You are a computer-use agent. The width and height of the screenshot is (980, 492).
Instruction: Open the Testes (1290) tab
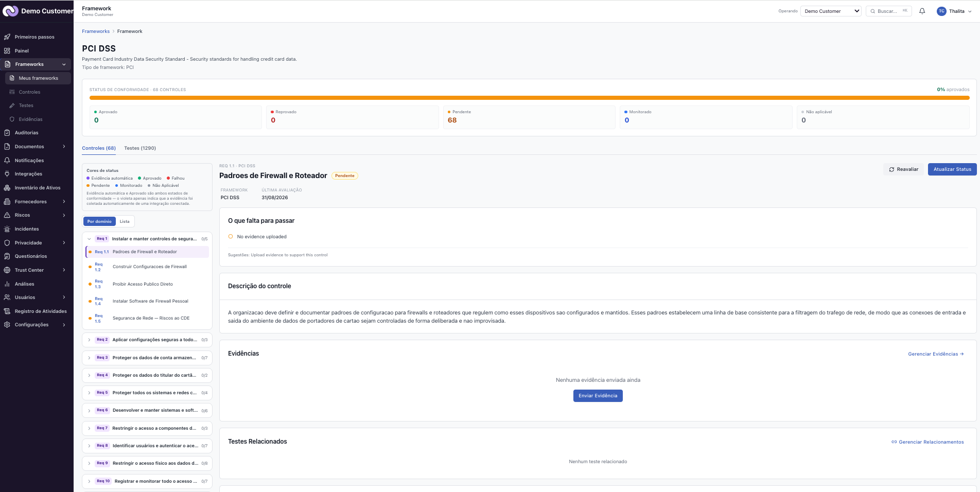coord(140,148)
